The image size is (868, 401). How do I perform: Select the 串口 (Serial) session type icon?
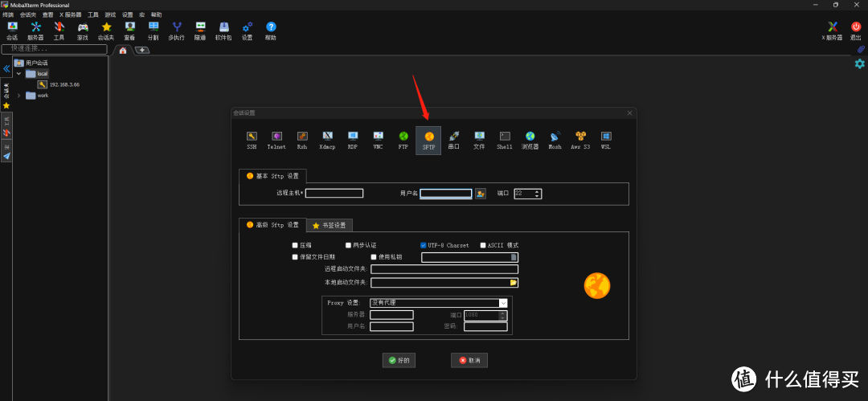pyautogui.click(x=454, y=141)
